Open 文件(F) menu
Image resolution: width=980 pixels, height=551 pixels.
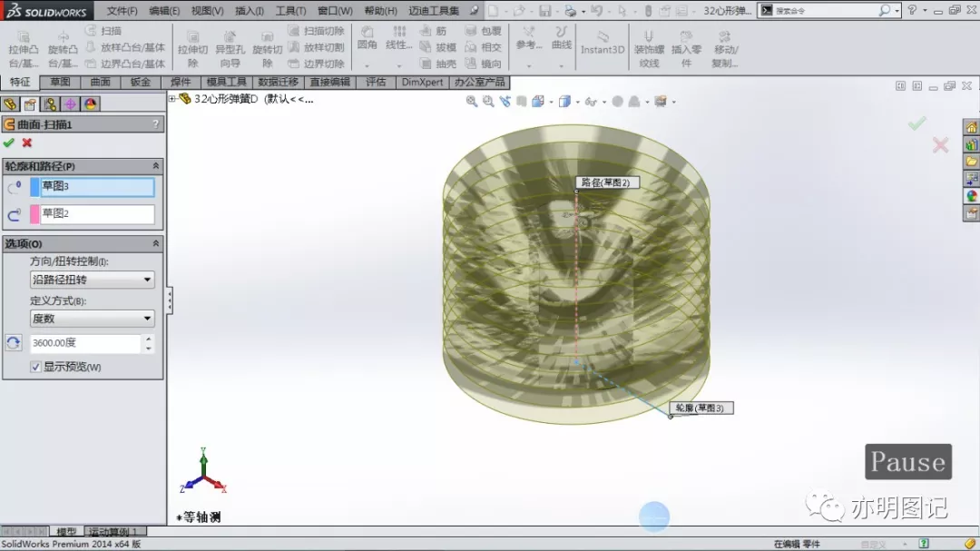pyautogui.click(x=122, y=11)
